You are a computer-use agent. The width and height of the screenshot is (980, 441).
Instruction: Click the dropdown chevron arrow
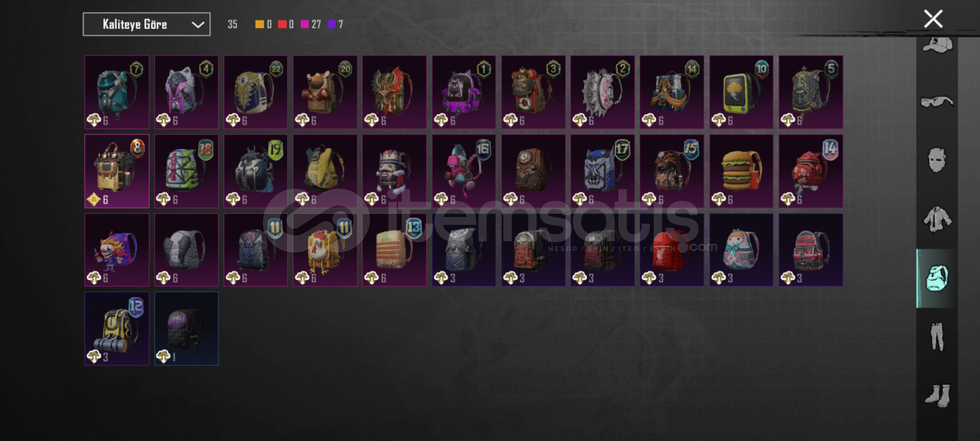tap(198, 24)
